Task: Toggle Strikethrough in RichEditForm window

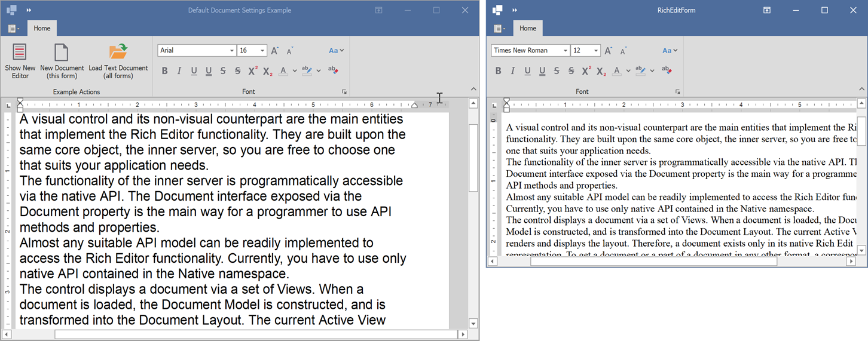Action: (557, 70)
